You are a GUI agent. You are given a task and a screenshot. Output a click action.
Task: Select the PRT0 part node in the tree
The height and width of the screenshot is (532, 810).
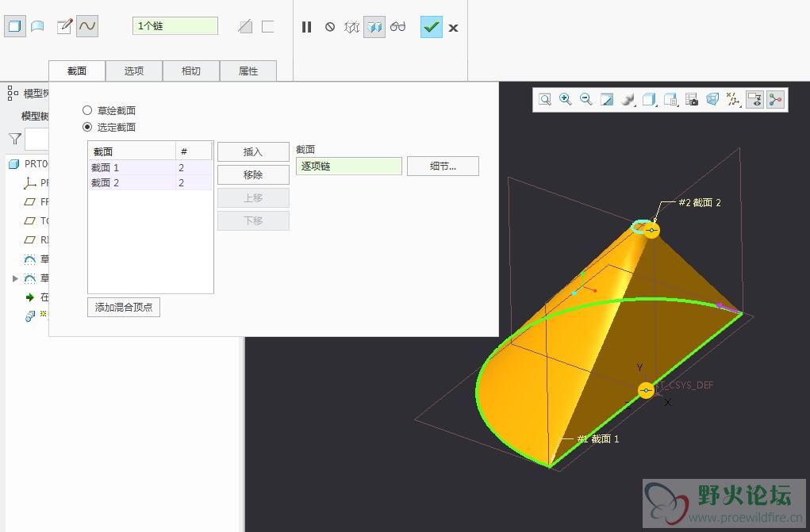(29, 164)
